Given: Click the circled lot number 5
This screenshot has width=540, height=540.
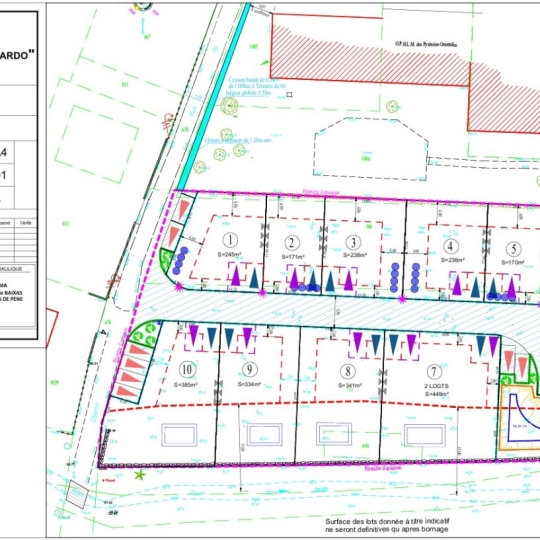Looking at the screenshot, I should point(513,249).
